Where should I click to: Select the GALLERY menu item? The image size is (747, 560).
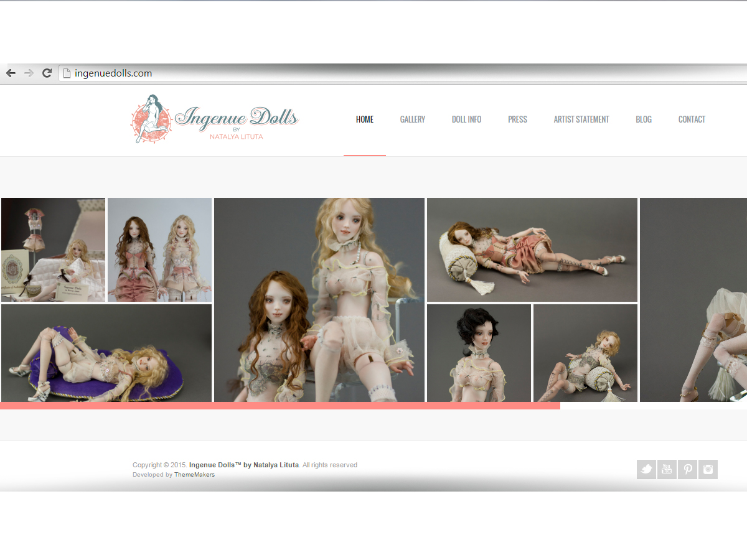pyautogui.click(x=413, y=119)
